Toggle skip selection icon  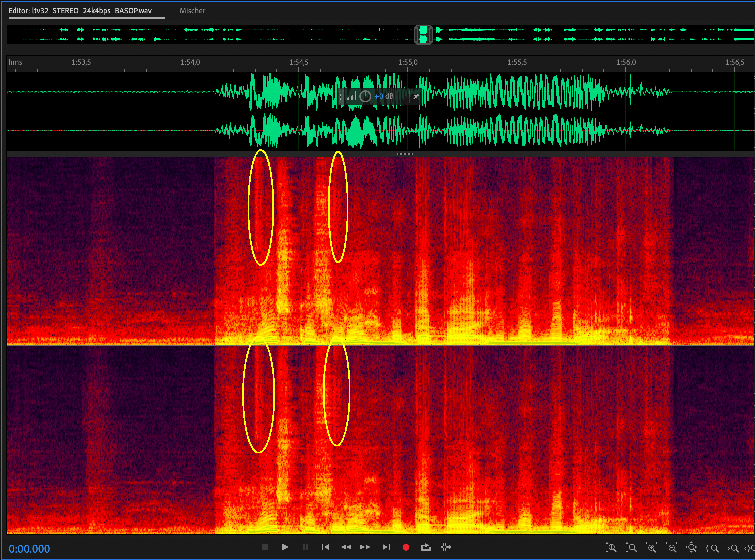tap(446, 547)
